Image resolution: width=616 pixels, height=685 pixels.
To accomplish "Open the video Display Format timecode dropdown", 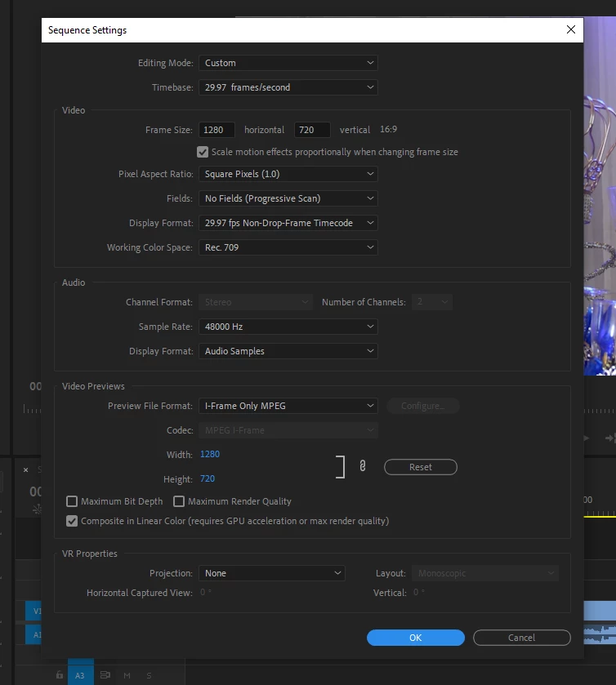I will click(288, 223).
